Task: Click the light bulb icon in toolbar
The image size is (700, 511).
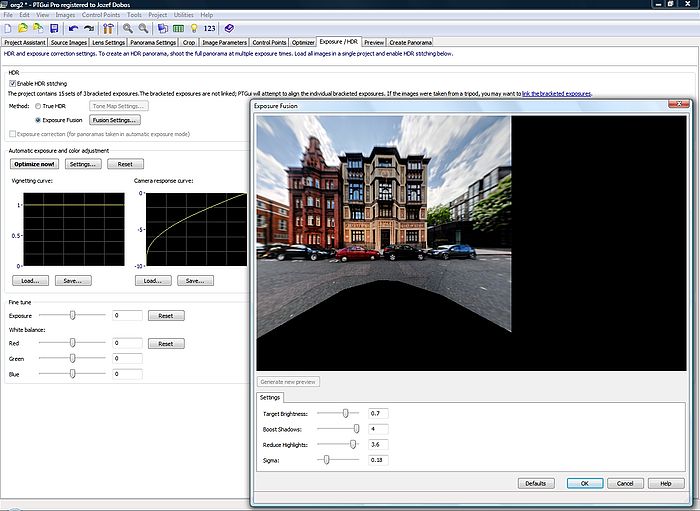Action: (194, 29)
